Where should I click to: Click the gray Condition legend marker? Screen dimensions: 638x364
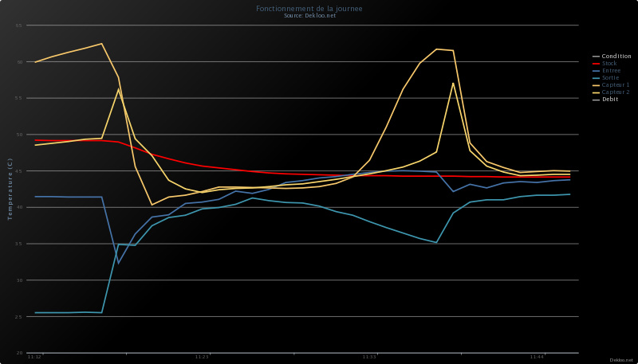(x=596, y=57)
